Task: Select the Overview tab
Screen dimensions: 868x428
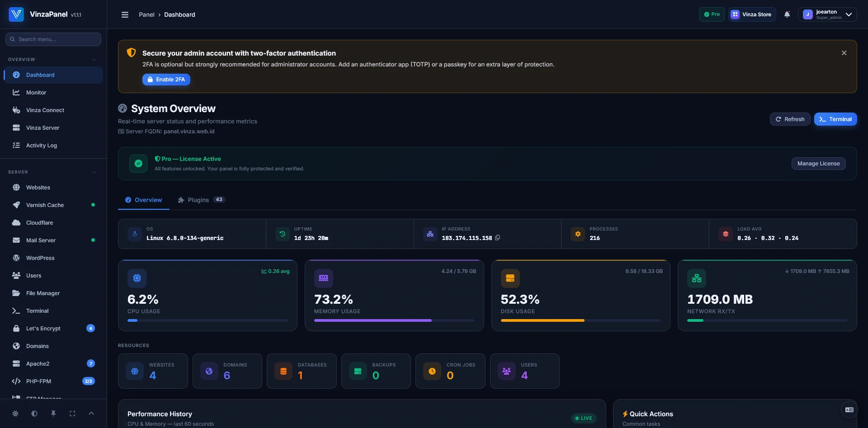Action: pyautogui.click(x=144, y=200)
